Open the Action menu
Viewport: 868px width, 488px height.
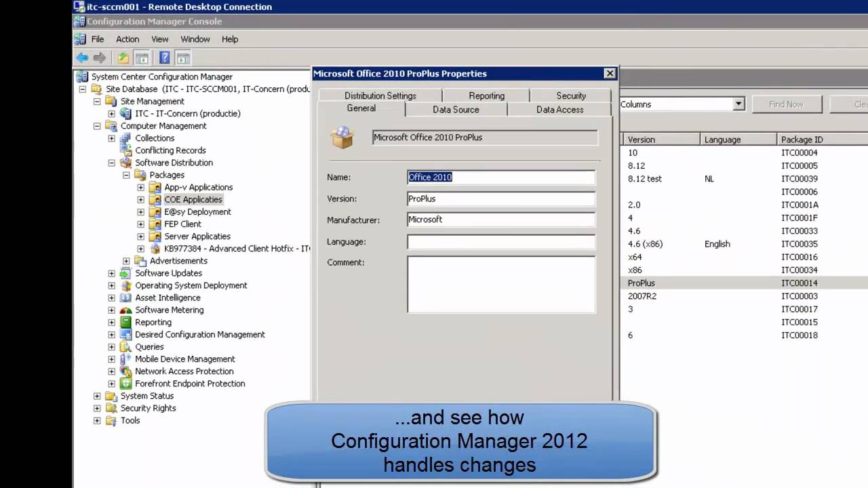tap(127, 39)
